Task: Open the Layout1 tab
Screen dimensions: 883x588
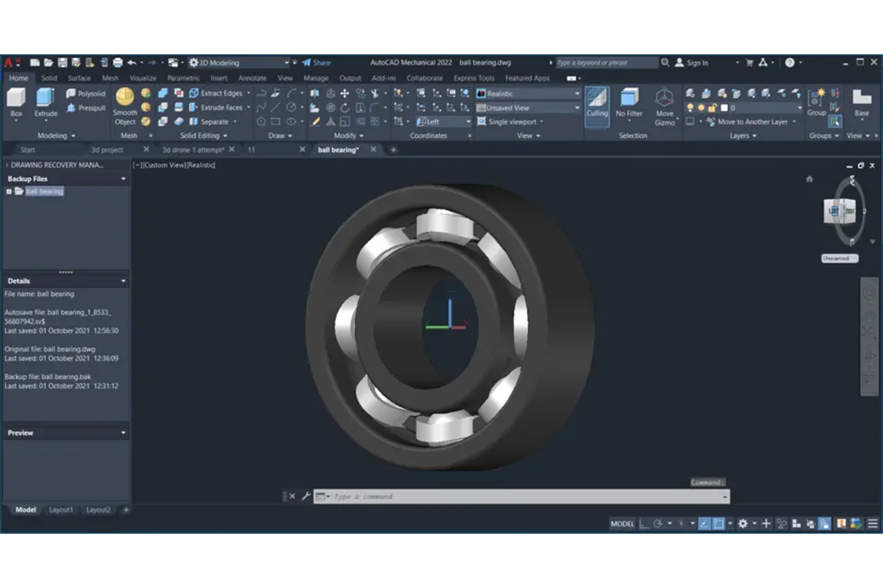Action: [x=61, y=510]
